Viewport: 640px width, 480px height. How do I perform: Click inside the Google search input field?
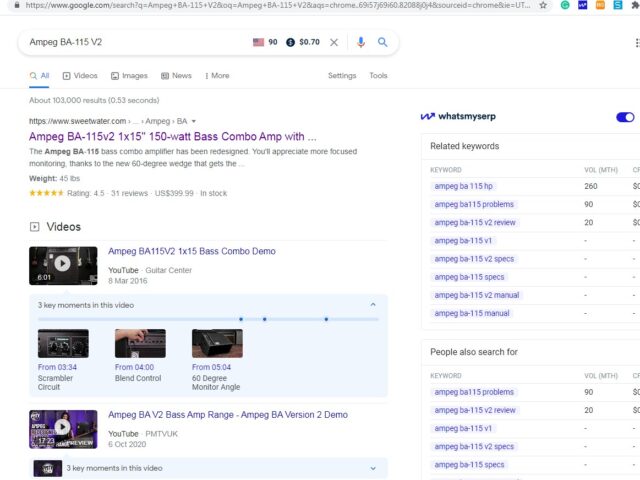(x=137, y=42)
